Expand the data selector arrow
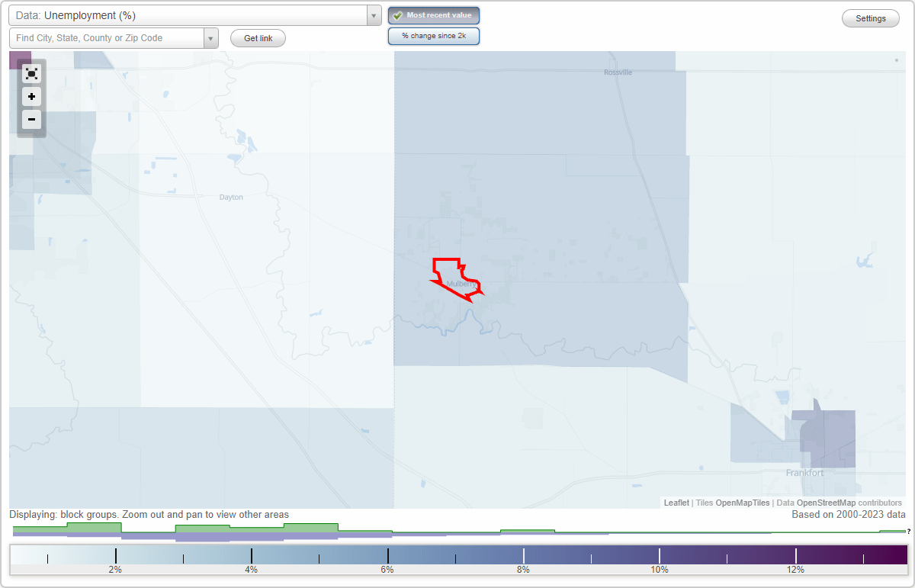The width and height of the screenshot is (915, 588). [x=374, y=15]
